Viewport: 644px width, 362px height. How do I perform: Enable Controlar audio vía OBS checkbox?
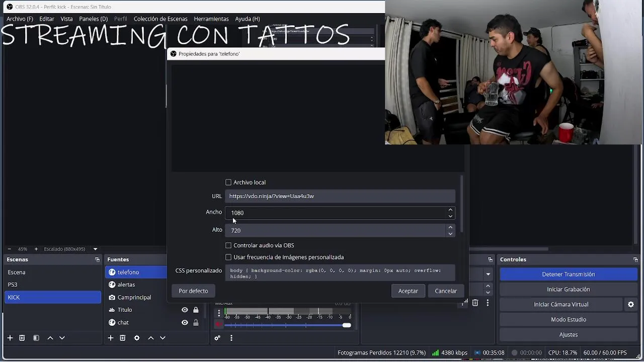[x=228, y=245]
